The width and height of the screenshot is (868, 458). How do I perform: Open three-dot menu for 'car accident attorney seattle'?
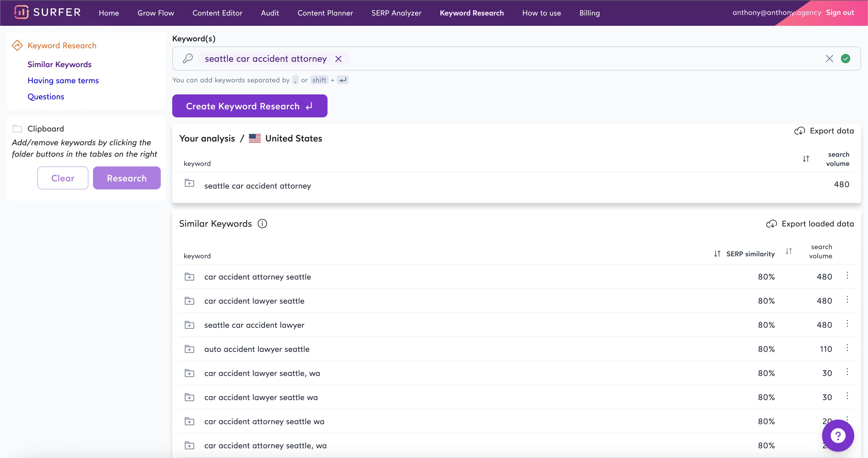click(x=847, y=275)
